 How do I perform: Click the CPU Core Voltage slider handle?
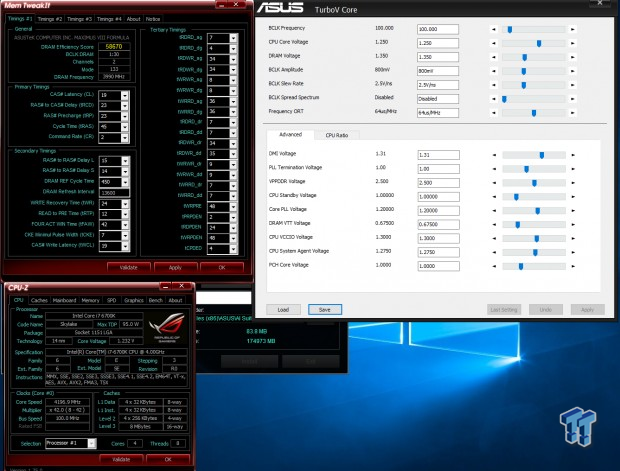point(539,44)
